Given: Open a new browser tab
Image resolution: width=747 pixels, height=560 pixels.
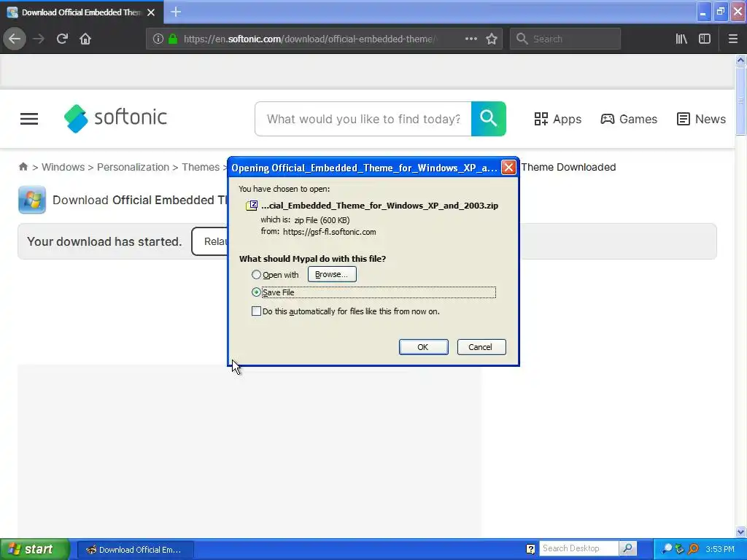Looking at the screenshot, I should [176, 12].
